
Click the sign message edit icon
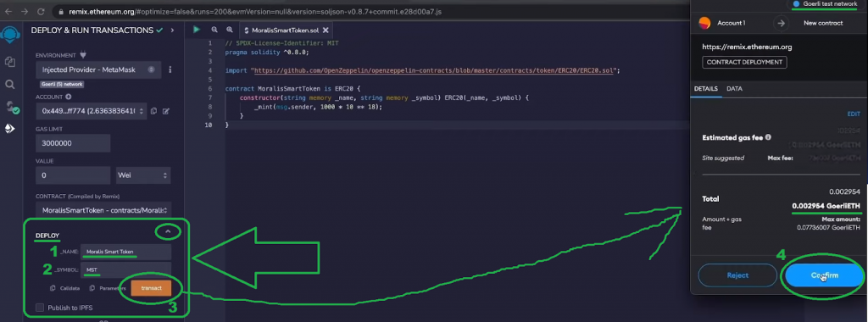click(x=165, y=111)
